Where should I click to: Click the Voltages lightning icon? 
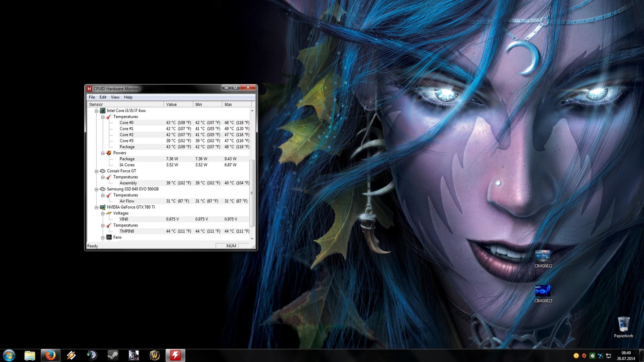[109, 213]
